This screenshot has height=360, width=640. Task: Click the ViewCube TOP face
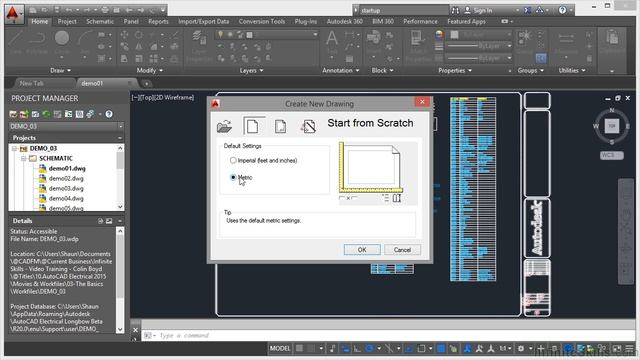[x=612, y=126]
